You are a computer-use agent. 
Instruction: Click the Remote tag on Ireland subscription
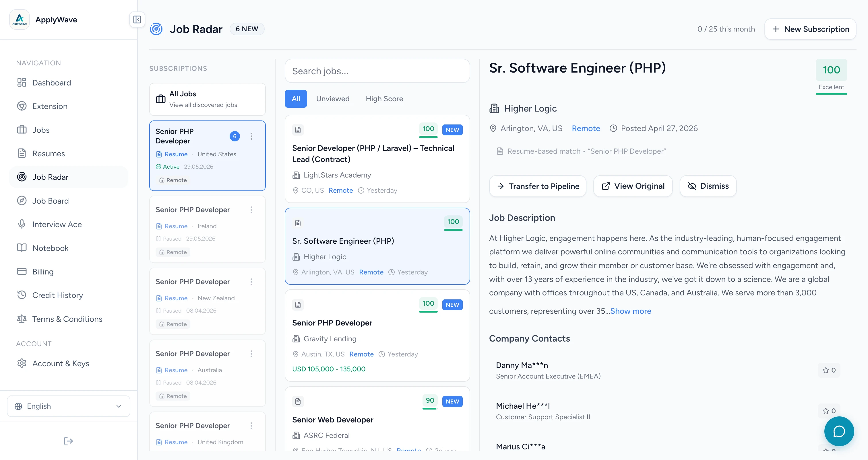(x=173, y=252)
